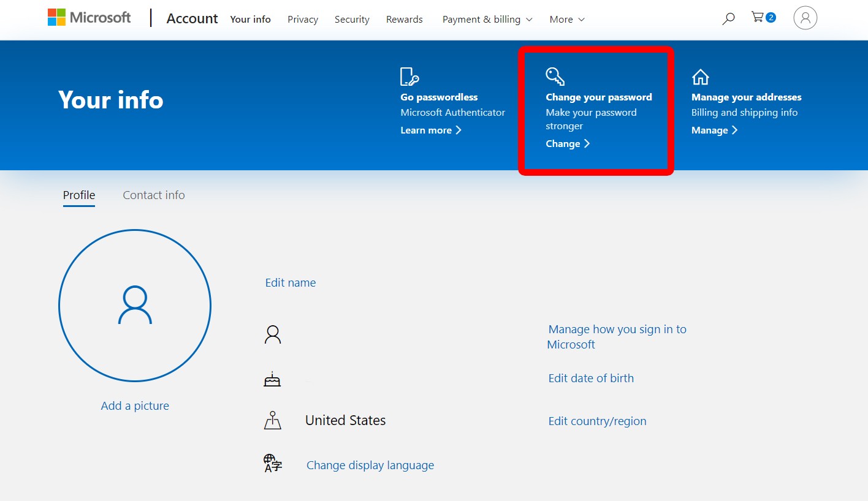The width and height of the screenshot is (868, 501).
Task: Expand Change chevron under password section
Action: [567, 143]
